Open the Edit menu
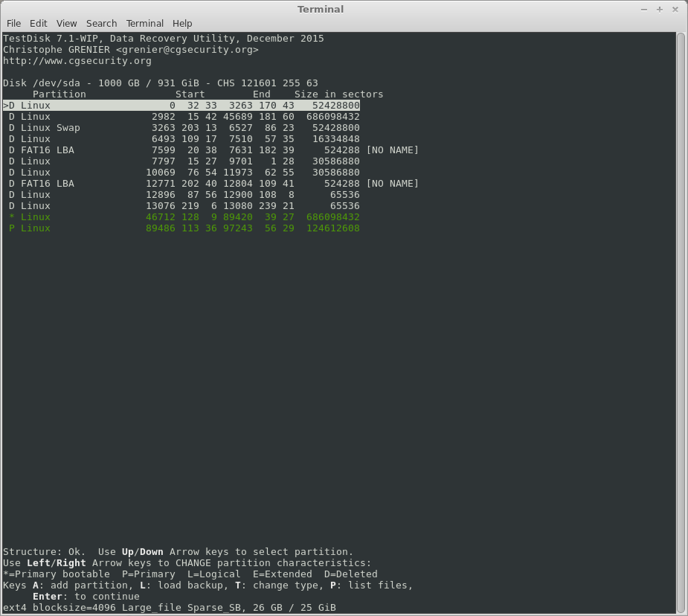The width and height of the screenshot is (688, 616). [39, 23]
